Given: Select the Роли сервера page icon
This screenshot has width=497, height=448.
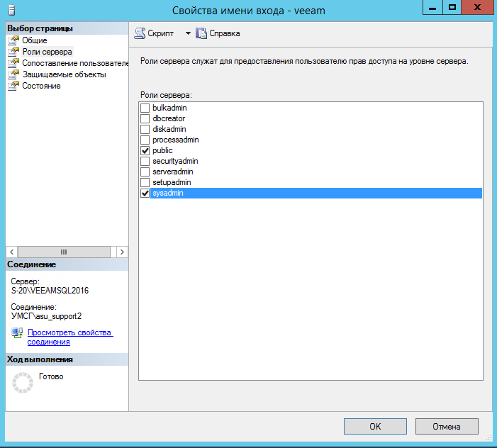Looking at the screenshot, I should click(x=13, y=52).
